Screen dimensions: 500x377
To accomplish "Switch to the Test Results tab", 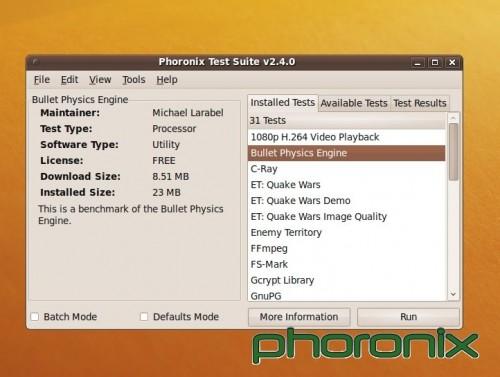I will pos(420,103).
